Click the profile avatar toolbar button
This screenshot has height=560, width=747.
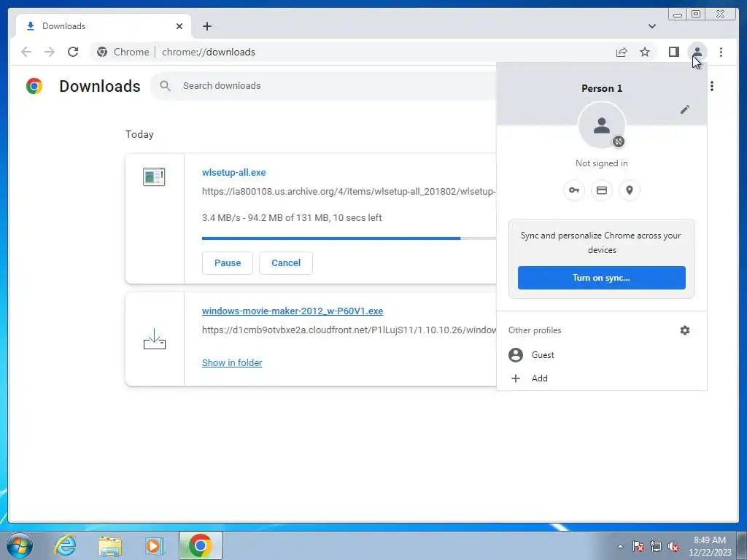click(x=697, y=52)
